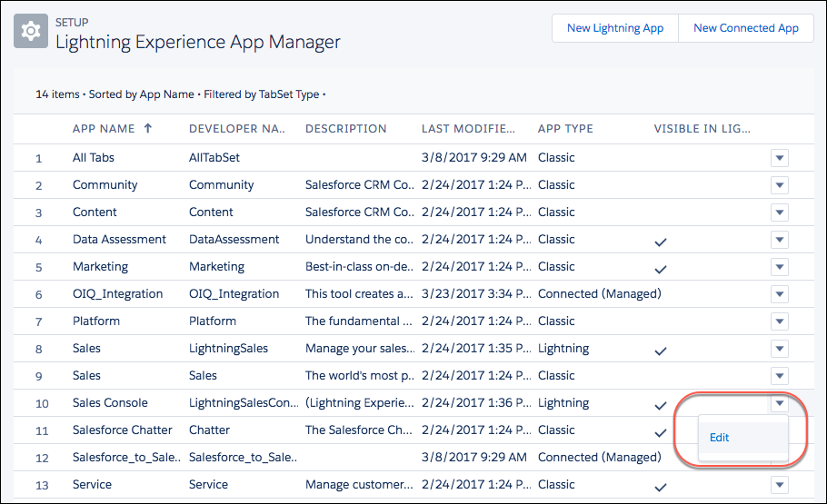Sort by the Last Modified column header
This screenshot has height=504, width=827.
pos(468,129)
